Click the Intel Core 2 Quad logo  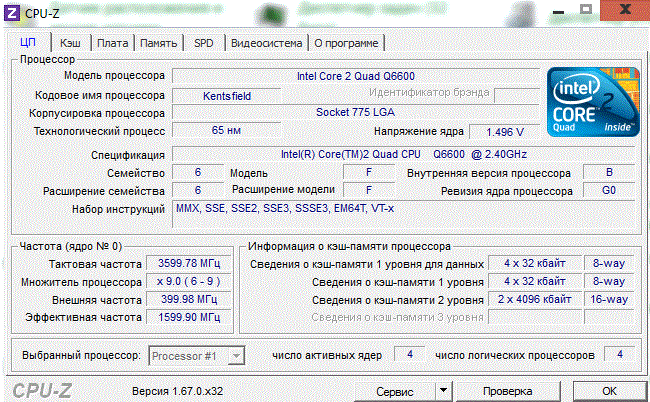point(593,102)
